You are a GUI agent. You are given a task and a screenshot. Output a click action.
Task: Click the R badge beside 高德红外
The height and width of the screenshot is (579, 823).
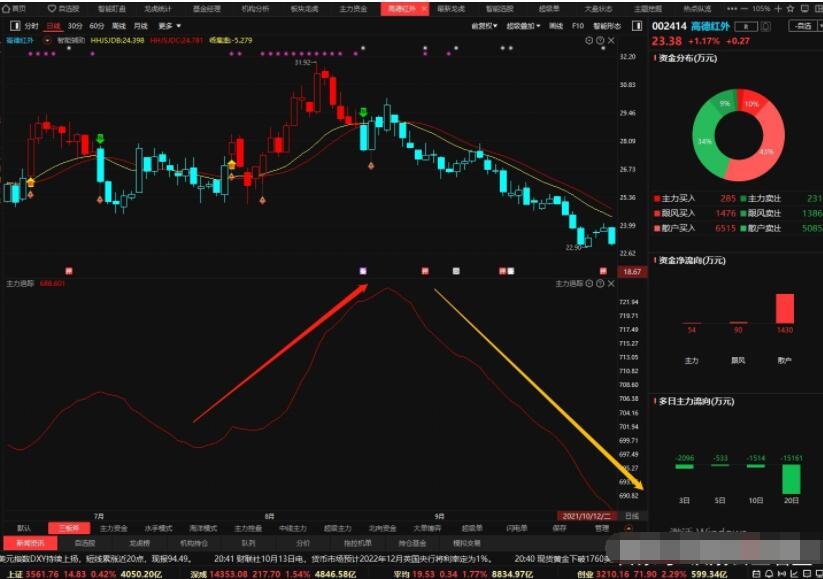pos(745,26)
